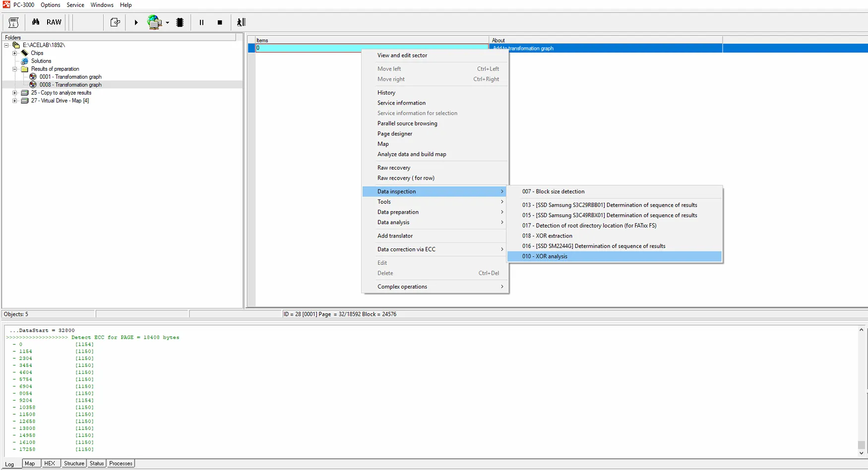This screenshot has height=470, width=868.
Task: Open the Service menu in menu bar
Action: pos(75,5)
